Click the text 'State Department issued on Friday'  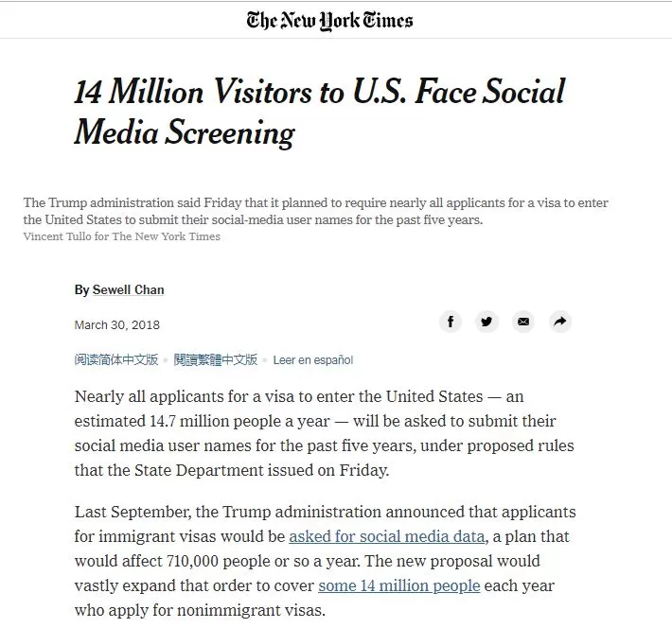click(x=261, y=470)
